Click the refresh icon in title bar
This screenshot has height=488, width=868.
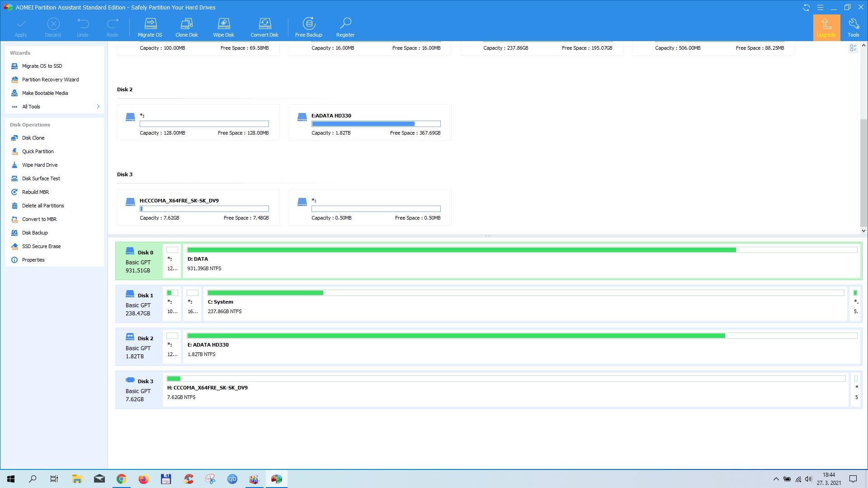(x=806, y=7)
